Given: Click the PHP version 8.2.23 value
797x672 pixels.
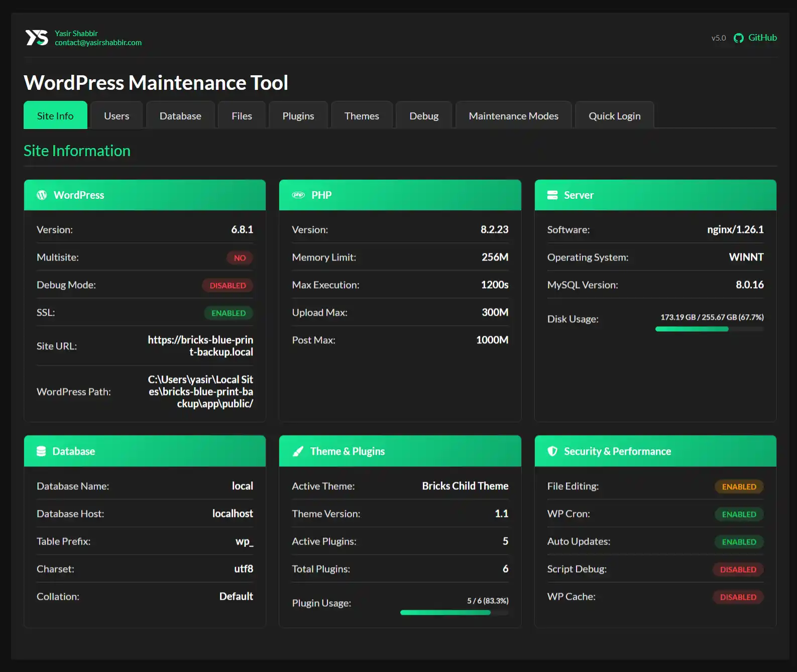Looking at the screenshot, I should 494,229.
